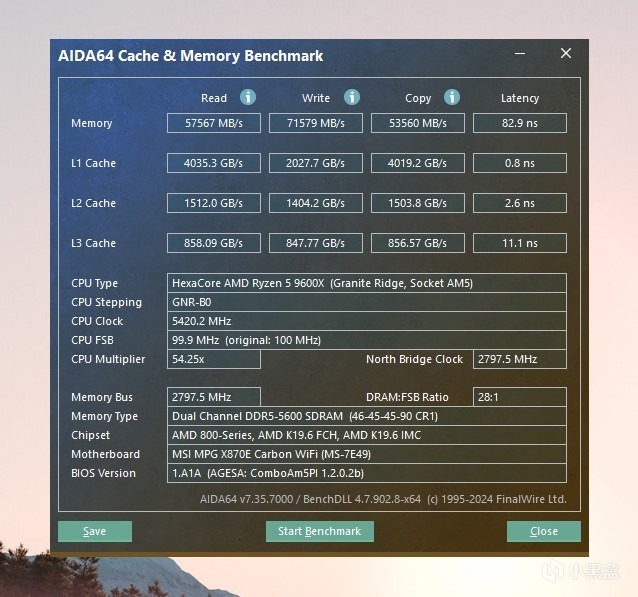The height and width of the screenshot is (597, 638).
Task: Click Motherboard MSI MPG X870E Carbon field
Action: coord(367,454)
